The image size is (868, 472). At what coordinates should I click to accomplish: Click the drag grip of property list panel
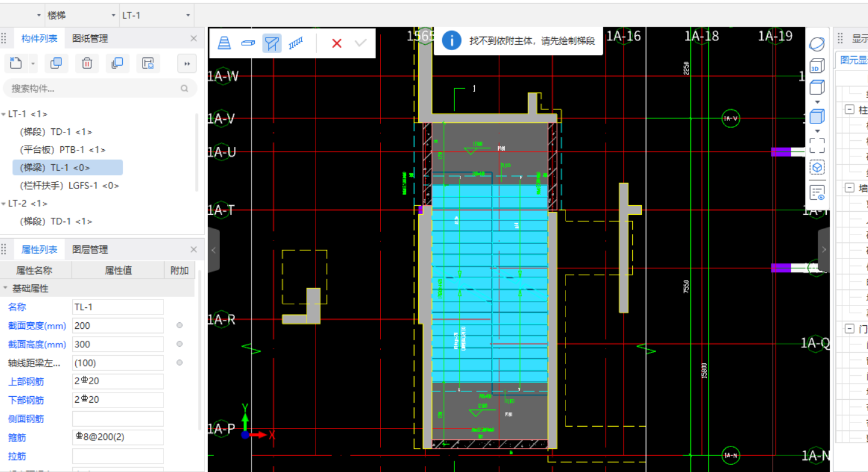coord(4,249)
